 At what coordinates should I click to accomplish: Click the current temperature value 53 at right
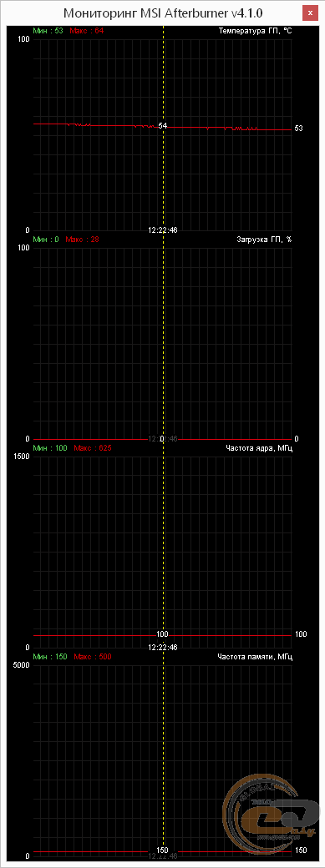click(298, 129)
